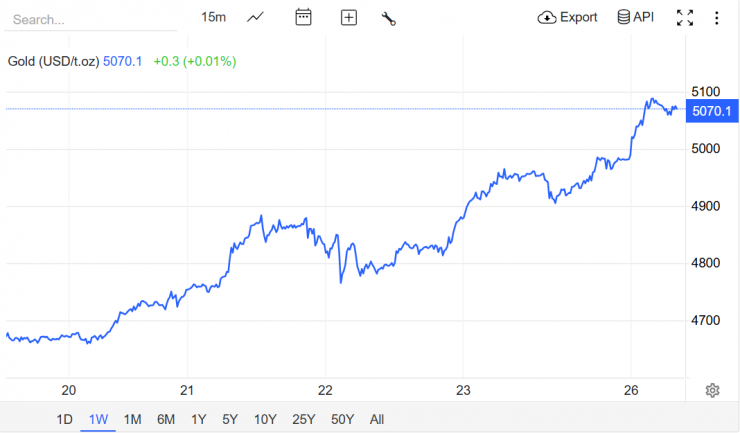This screenshot has height=433, width=740.
Task: Select the 1D time range tab
Action: pos(65,419)
